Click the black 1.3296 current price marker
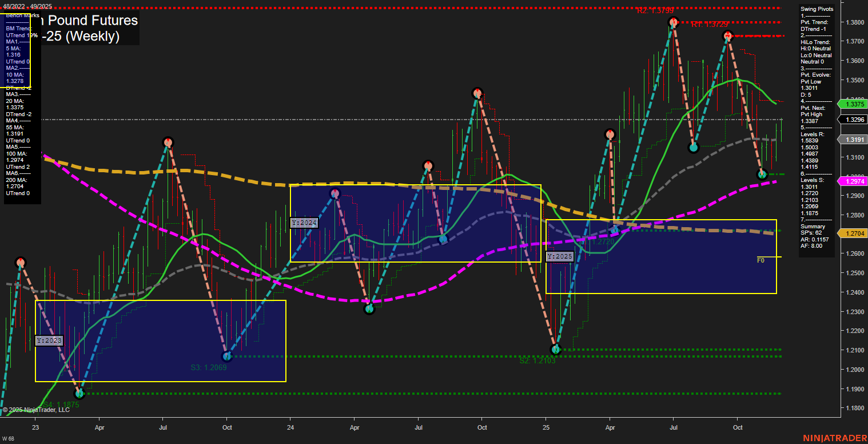The width and height of the screenshot is (868, 444). tap(854, 120)
